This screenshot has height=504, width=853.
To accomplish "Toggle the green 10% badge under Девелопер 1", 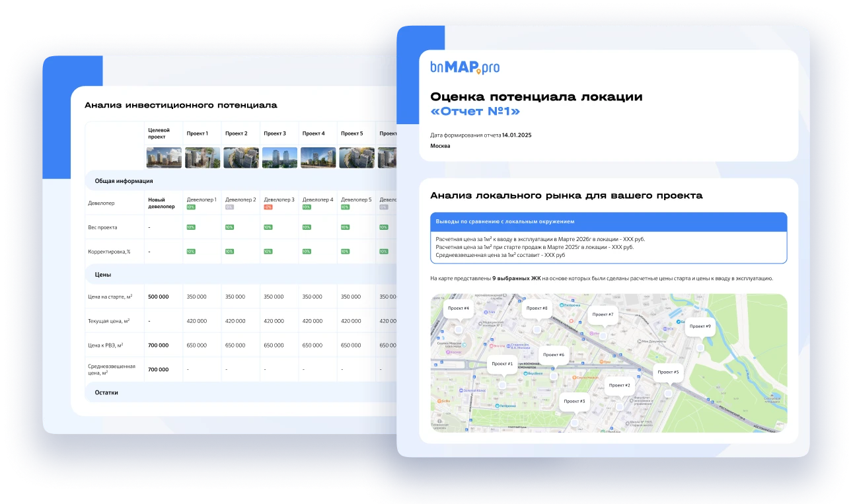I will point(190,207).
